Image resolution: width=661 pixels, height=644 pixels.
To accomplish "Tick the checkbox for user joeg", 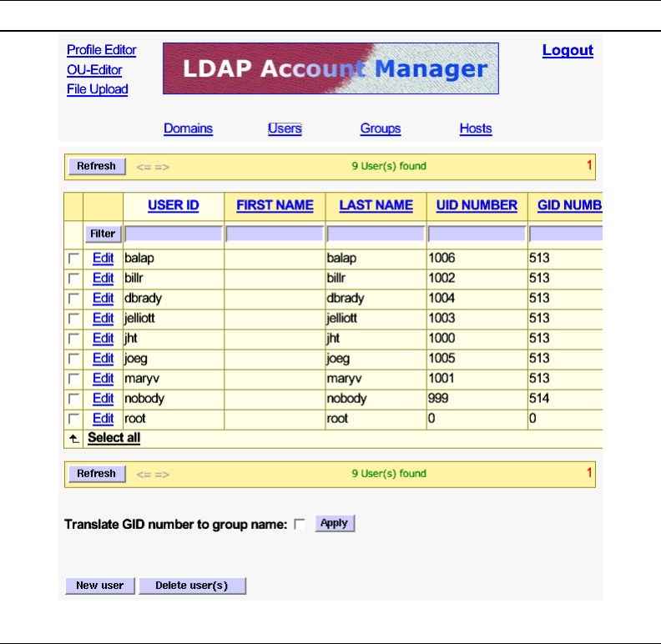I will (73, 358).
